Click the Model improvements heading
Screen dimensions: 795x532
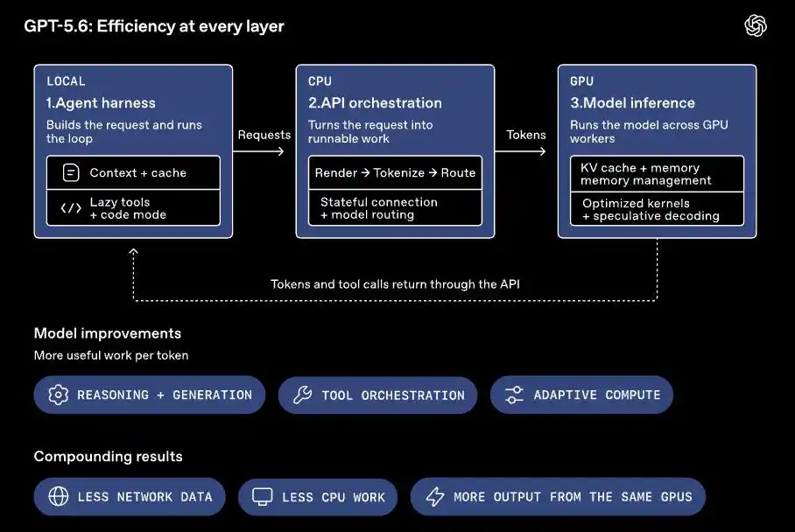click(x=108, y=333)
